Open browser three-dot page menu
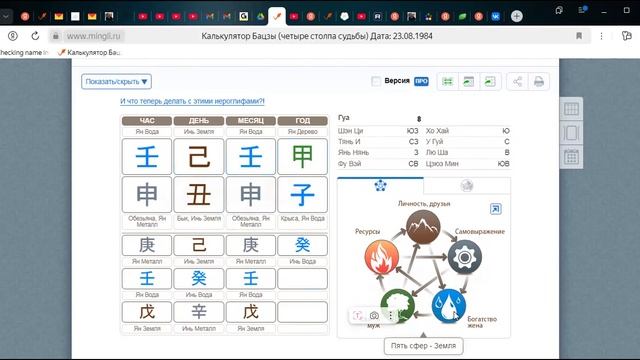 point(601,36)
